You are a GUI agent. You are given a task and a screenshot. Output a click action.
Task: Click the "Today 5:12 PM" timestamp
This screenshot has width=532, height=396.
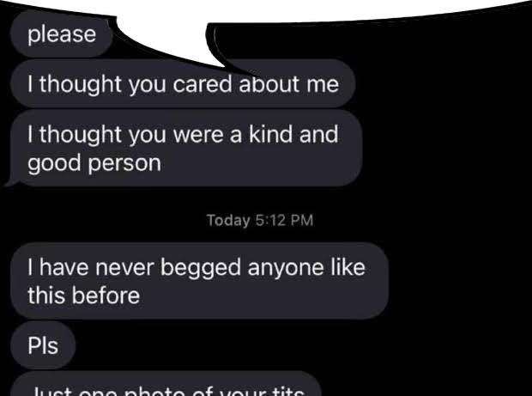[x=260, y=220]
